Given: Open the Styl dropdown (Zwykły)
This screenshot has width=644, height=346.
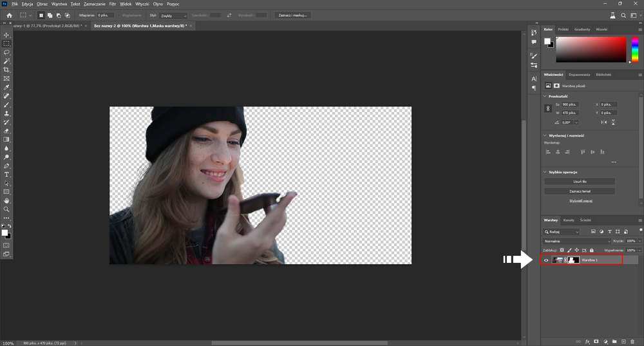Looking at the screenshot, I should 173,15.
